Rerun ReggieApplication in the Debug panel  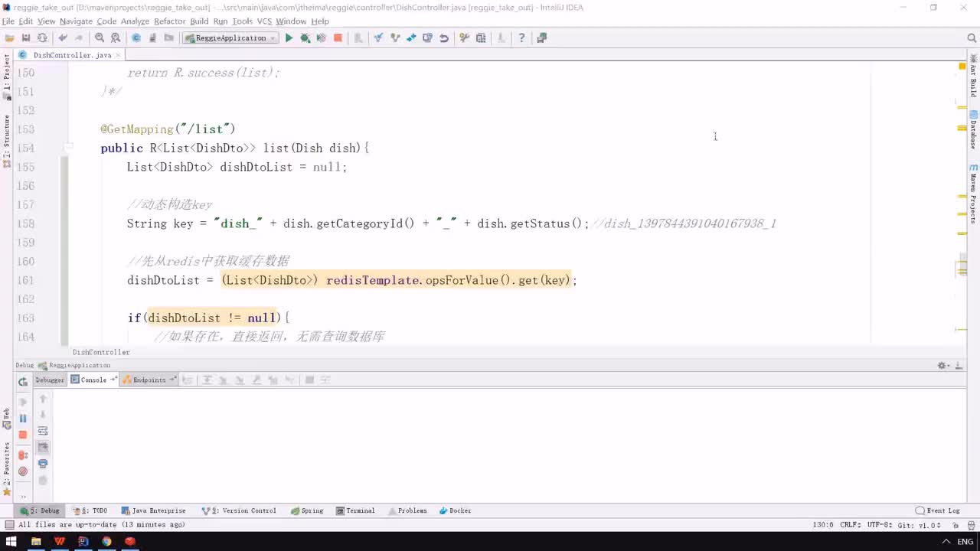[23, 381]
